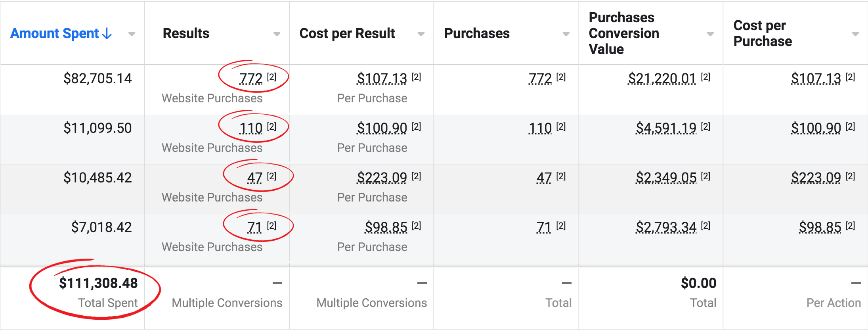Screen dimensions: 868x330
Task: Click the Amount Spent sort arrow icon
Action: click(107, 34)
